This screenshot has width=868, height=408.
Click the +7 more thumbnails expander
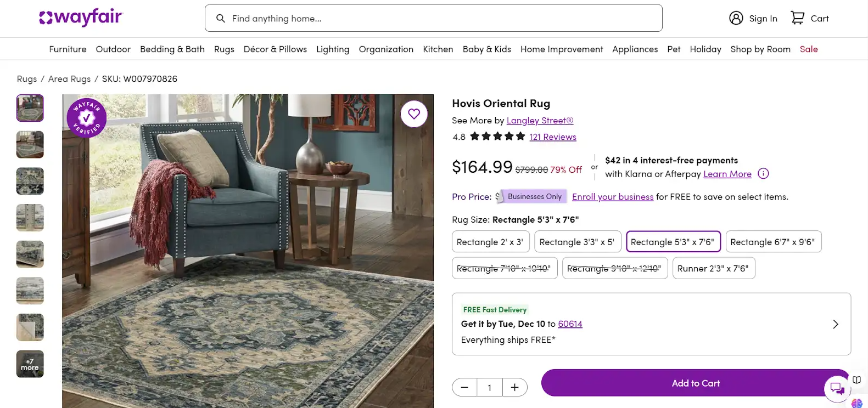30,364
